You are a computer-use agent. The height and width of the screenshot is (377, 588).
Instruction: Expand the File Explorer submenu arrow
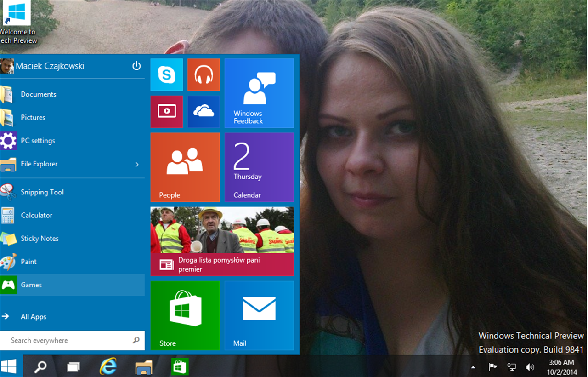coord(136,164)
